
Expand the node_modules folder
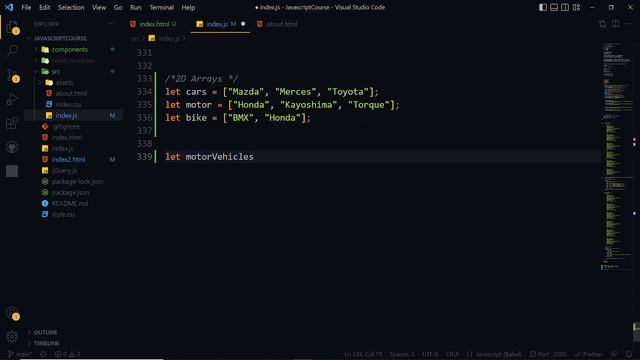click(73, 60)
